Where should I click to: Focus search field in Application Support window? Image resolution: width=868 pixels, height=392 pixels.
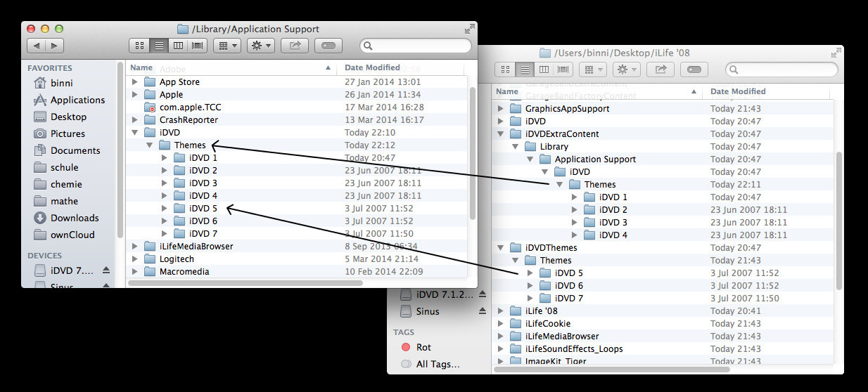pyautogui.click(x=416, y=46)
